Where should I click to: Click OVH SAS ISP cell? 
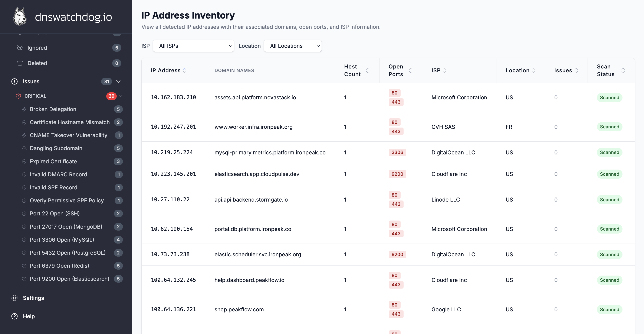(443, 127)
